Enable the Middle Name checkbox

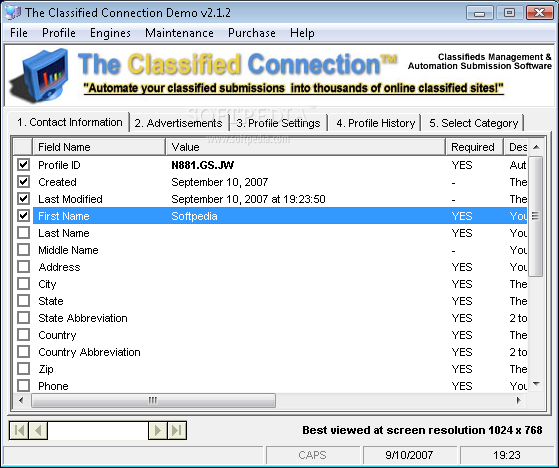pos(24,250)
